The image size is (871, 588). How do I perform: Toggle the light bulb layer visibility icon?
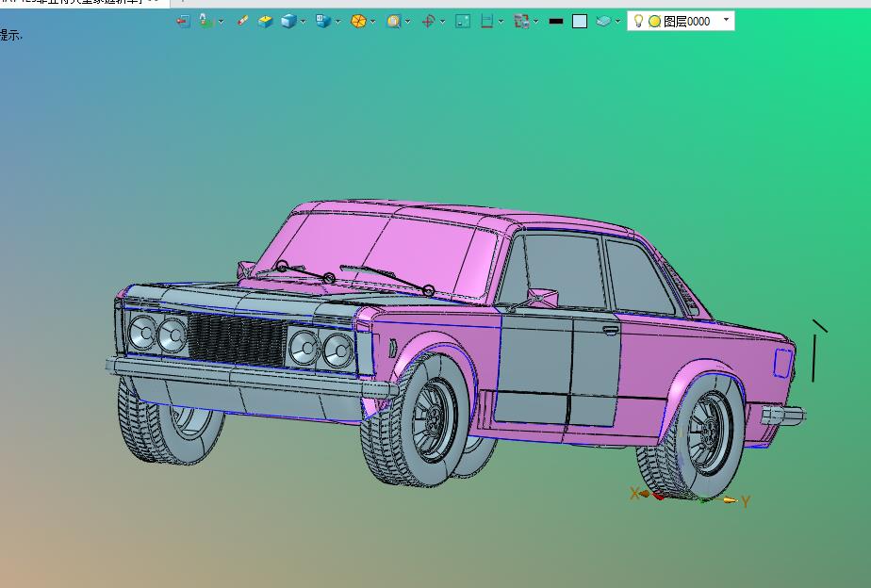click(x=639, y=21)
